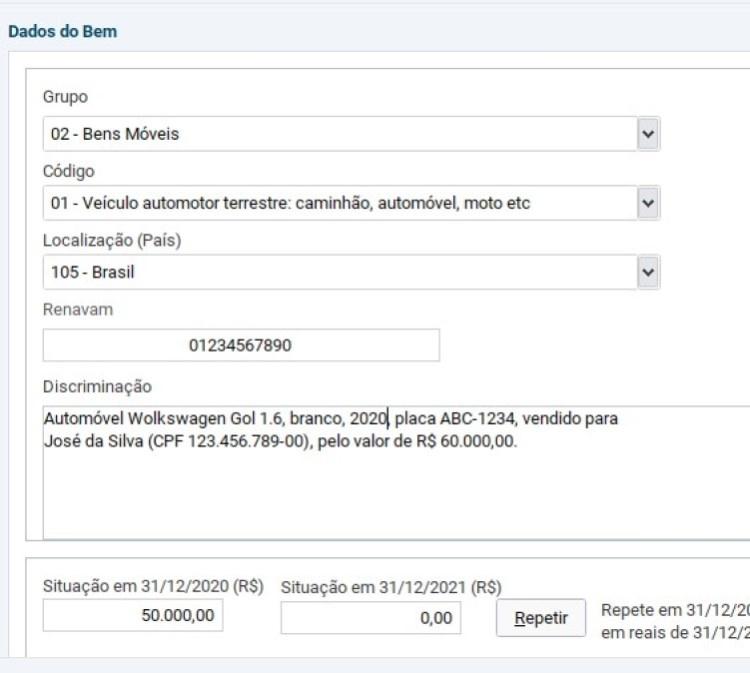Image resolution: width=750 pixels, height=673 pixels.
Task: Click the Discriminação field label
Action: coord(97,386)
